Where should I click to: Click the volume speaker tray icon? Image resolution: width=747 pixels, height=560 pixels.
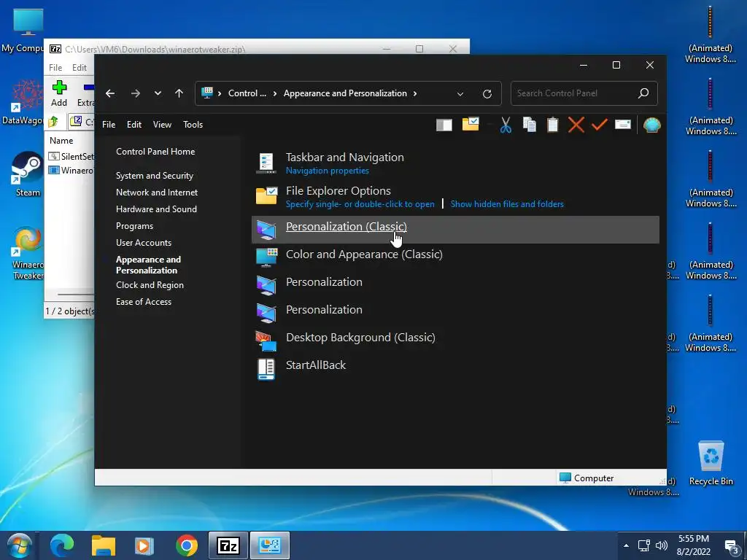point(661,545)
